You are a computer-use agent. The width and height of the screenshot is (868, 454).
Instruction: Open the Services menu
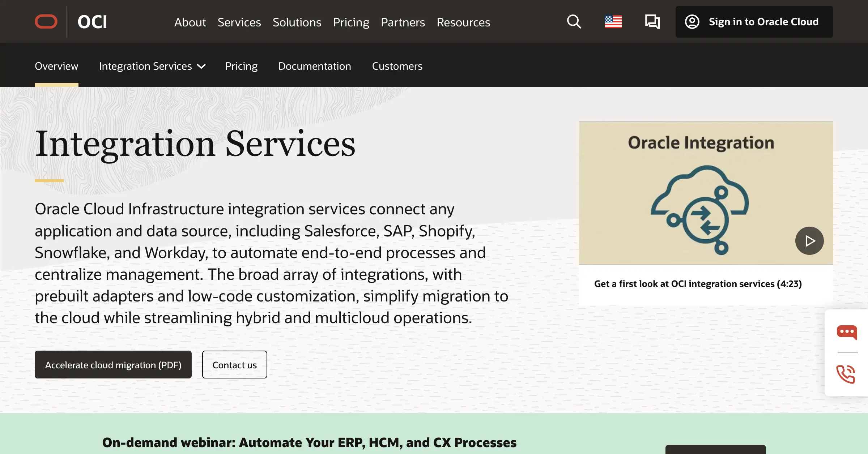click(239, 22)
